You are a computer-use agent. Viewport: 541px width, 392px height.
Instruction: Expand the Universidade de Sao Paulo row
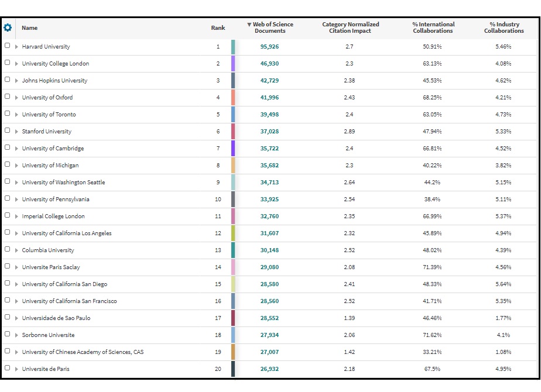(x=16, y=318)
